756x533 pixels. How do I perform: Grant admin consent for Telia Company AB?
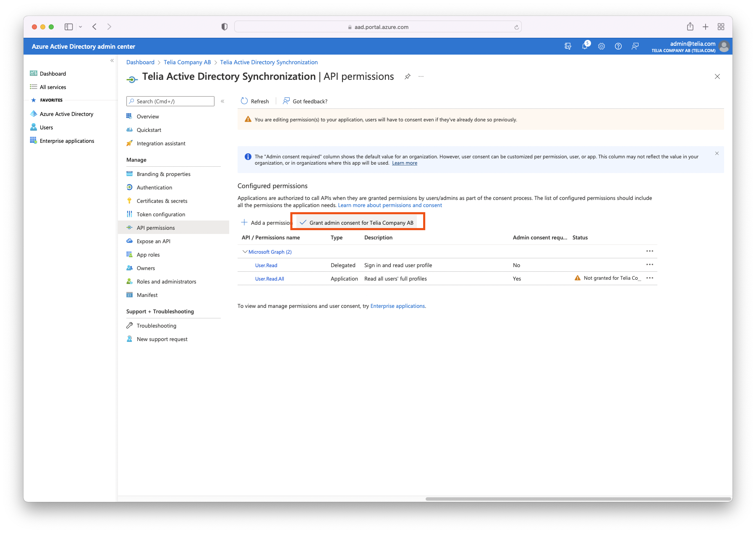(x=357, y=223)
